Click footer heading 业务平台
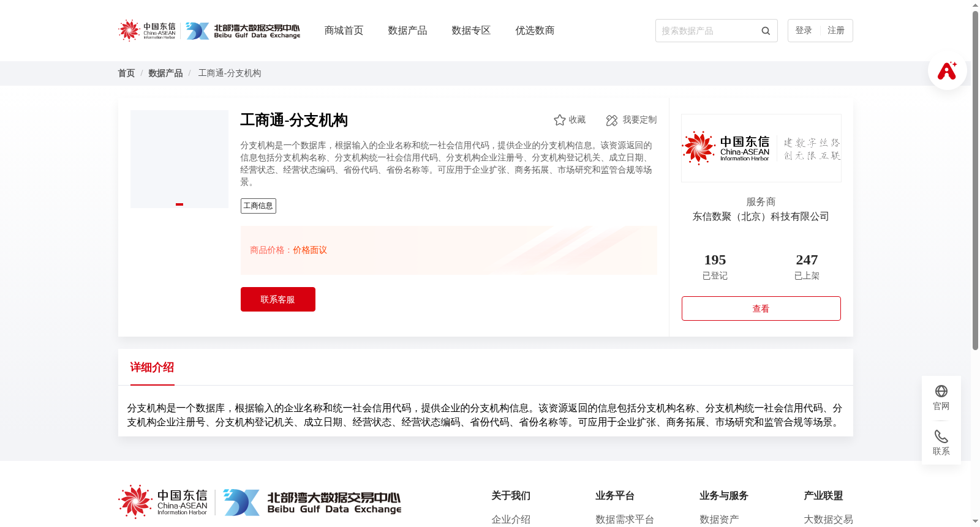Image resolution: width=980 pixels, height=527 pixels. pyautogui.click(x=615, y=496)
